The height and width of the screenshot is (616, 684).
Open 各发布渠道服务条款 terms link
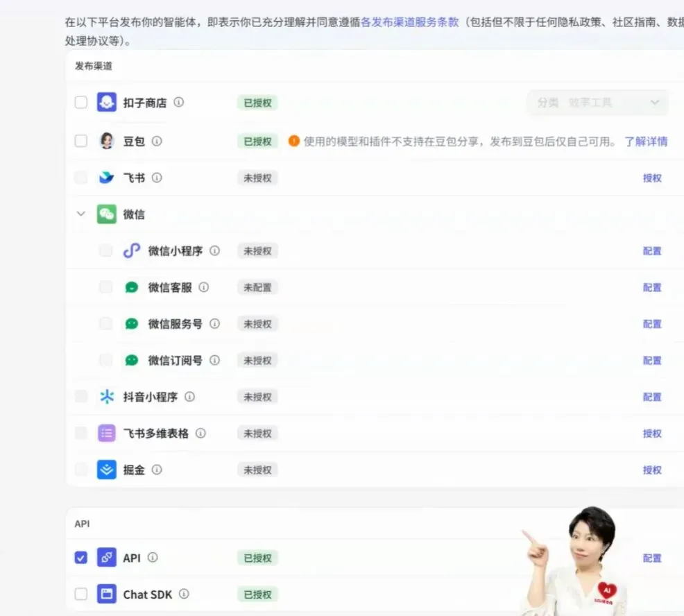coord(410,22)
